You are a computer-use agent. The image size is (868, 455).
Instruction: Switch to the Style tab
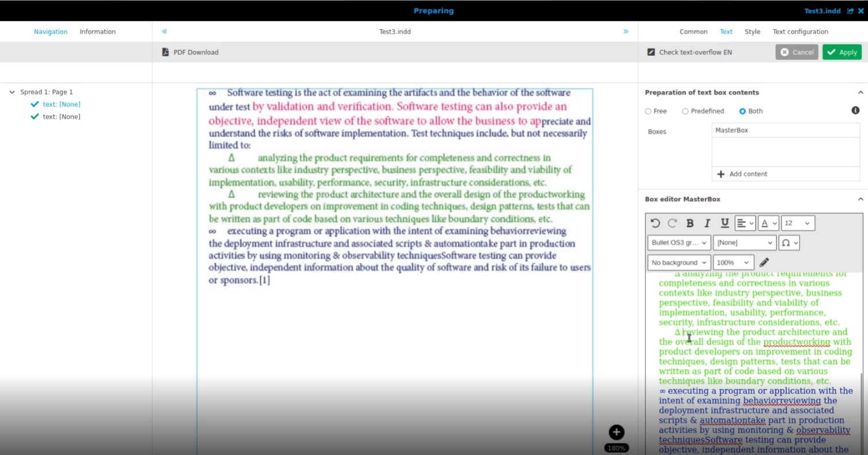752,32
